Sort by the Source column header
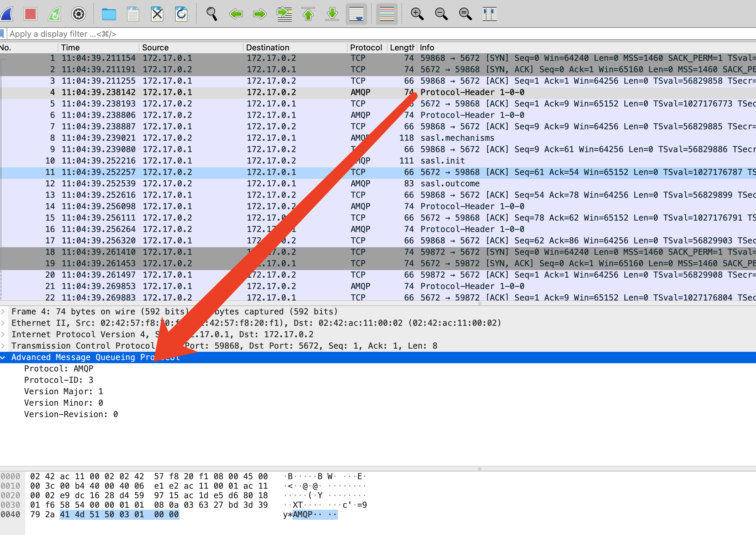Image resolution: width=756 pixels, height=535 pixels. pos(155,48)
